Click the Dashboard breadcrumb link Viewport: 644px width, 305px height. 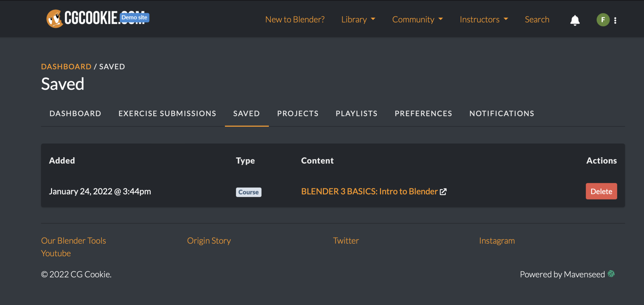click(66, 67)
